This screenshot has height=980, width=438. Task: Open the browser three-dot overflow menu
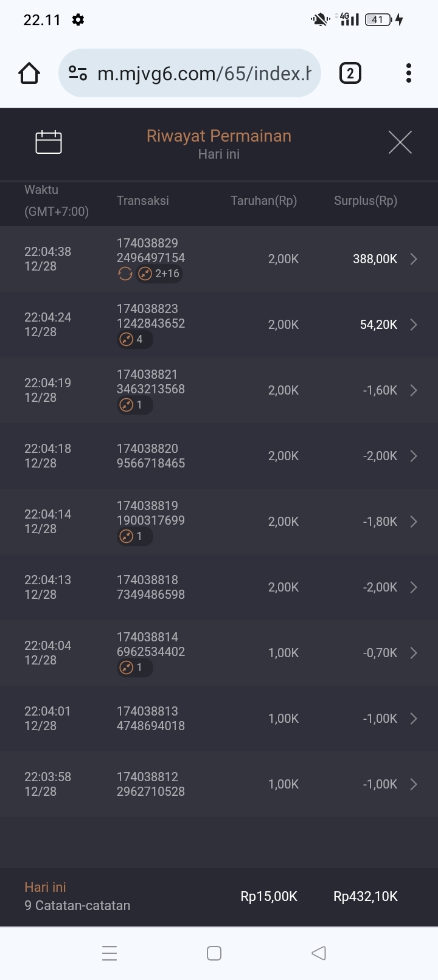(x=409, y=74)
